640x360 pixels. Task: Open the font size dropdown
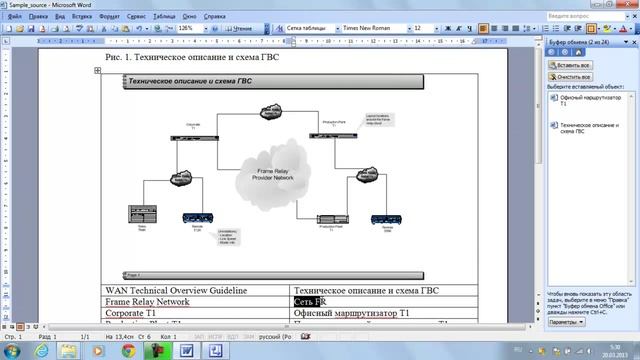pyautogui.click(x=436, y=29)
